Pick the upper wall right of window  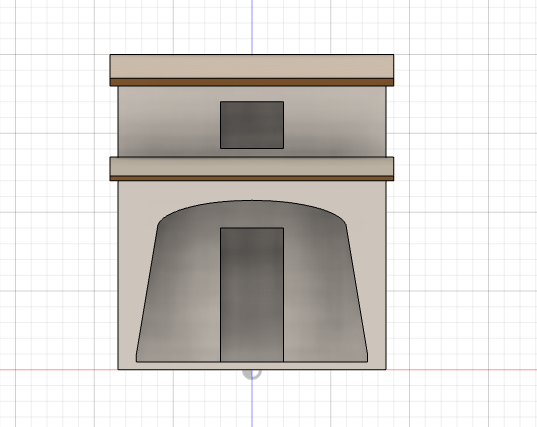pos(335,122)
